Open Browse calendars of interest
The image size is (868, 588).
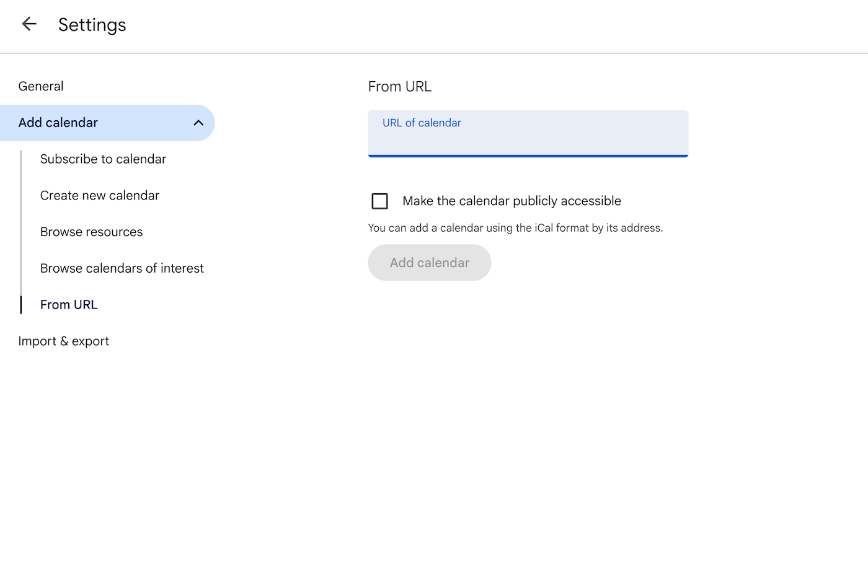[x=122, y=268]
